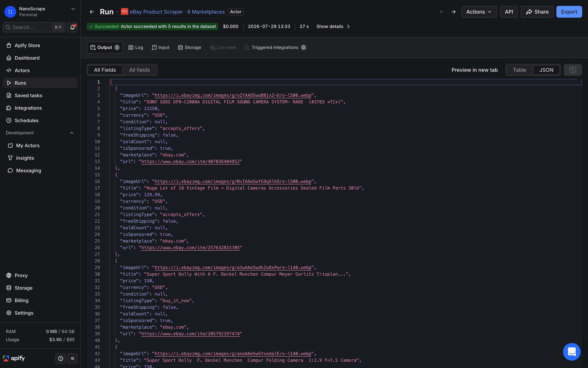Collapse the sidebar with double chevron
This screenshot has width=588, height=368.
point(72,358)
